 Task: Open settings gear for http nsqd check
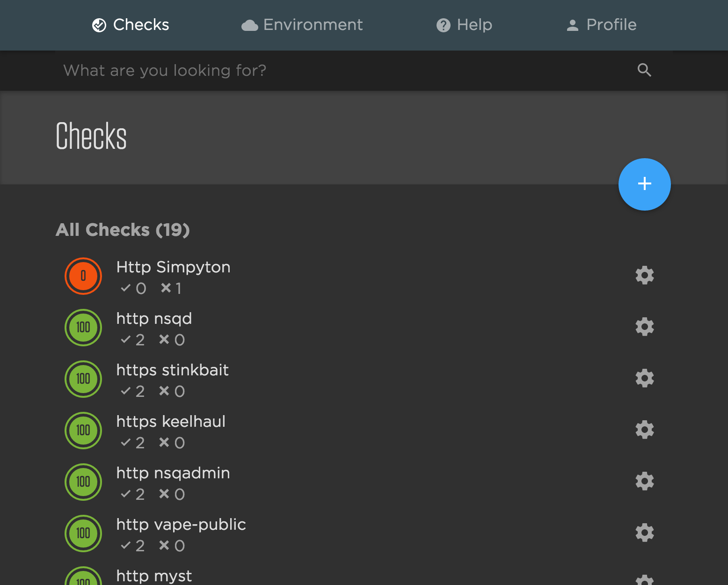(644, 327)
